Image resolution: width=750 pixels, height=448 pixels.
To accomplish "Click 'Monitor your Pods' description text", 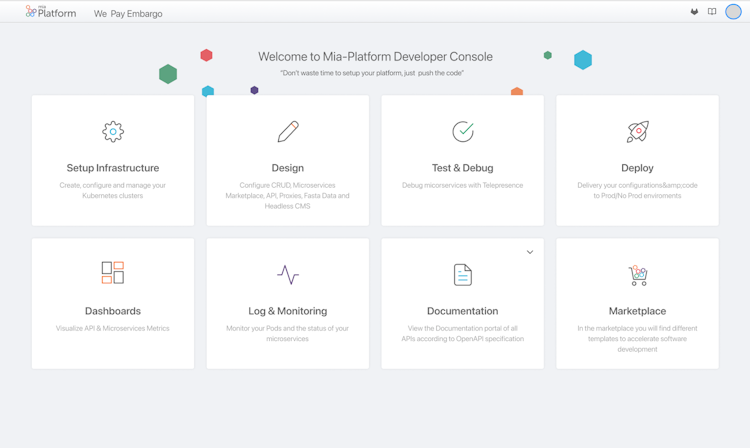I will pos(287,333).
